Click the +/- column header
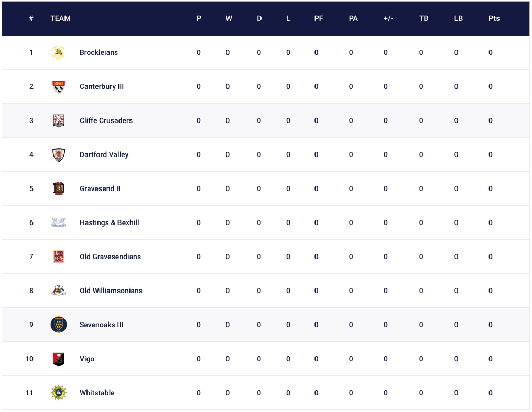 click(x=388, y=18)
